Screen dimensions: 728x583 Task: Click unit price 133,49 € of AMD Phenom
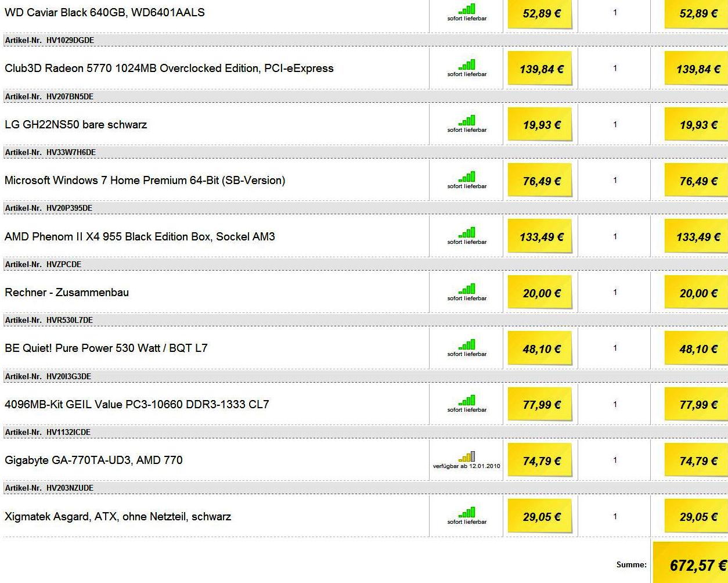pyautogui.click(x=540, y=236)
